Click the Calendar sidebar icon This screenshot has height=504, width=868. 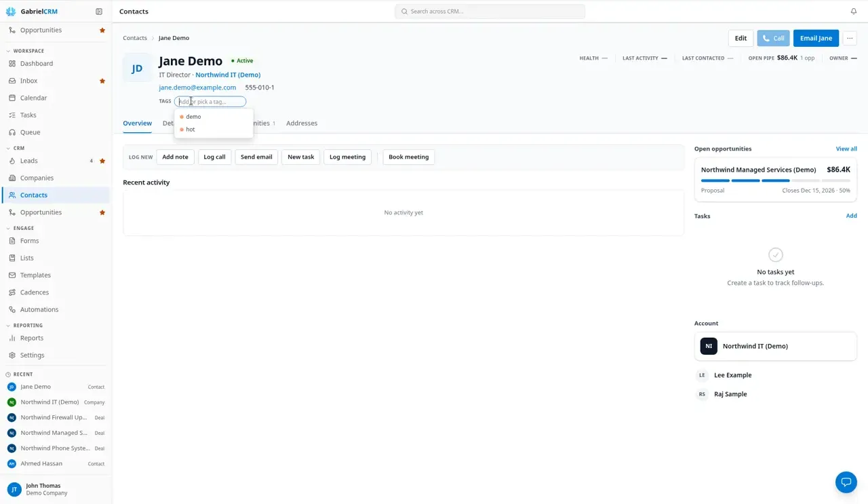point(12,98)
